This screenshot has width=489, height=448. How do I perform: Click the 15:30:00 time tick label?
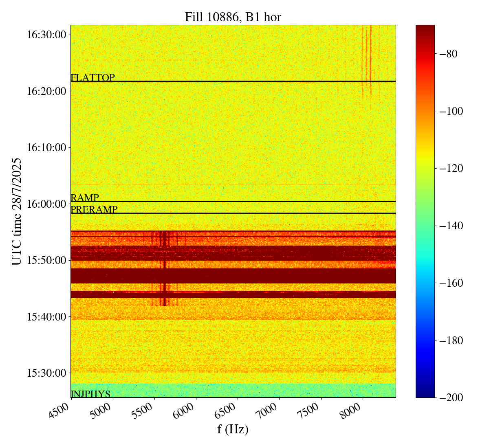tap(46, 373)
